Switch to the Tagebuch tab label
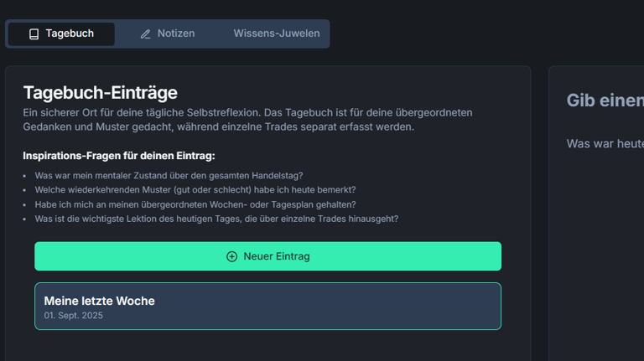This screenshot has height=361, width=644. [x=70, y=34]
